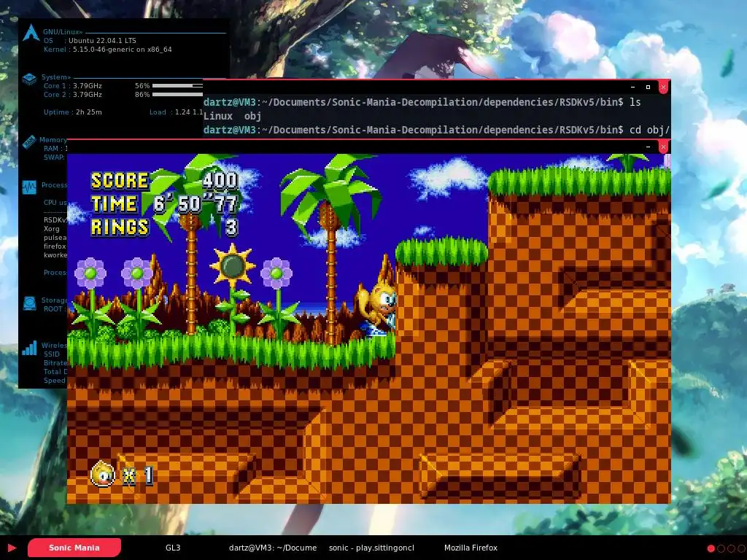The width and height of the screenshot is (747, 560).
Task: Minimize the Sonic Mania game window
Action: coord(648,147)
